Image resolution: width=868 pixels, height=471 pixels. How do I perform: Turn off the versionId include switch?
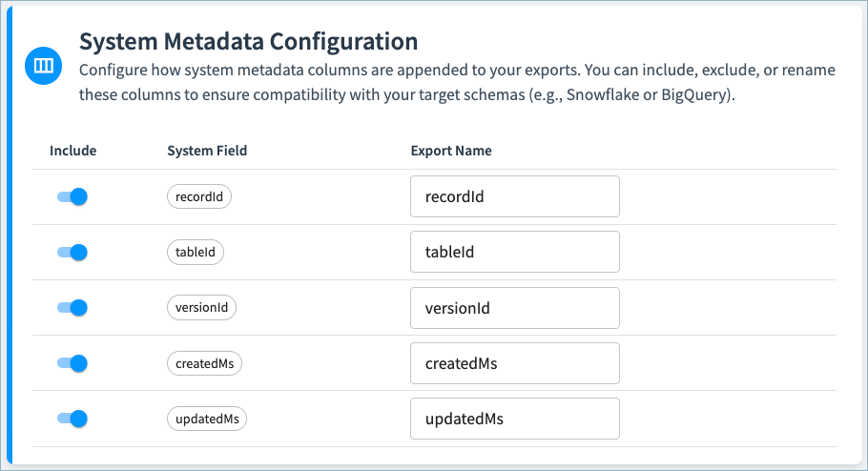72,308
